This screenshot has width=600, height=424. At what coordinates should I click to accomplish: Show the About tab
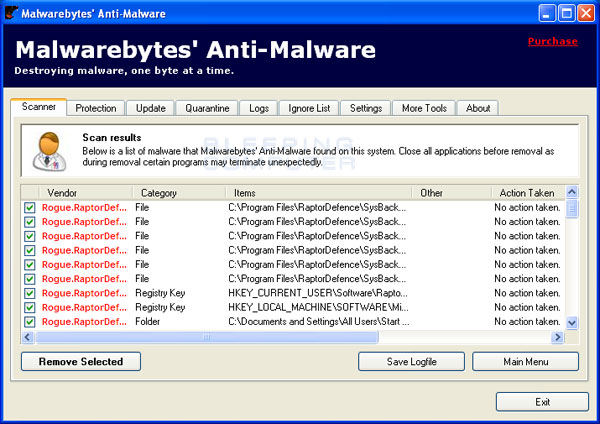tap(478, 108)
